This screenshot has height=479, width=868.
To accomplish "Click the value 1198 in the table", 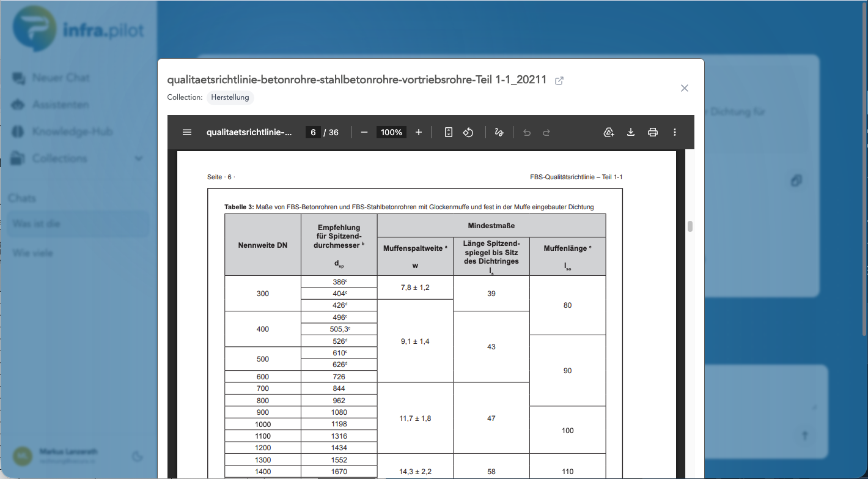I will click(339, 424).
